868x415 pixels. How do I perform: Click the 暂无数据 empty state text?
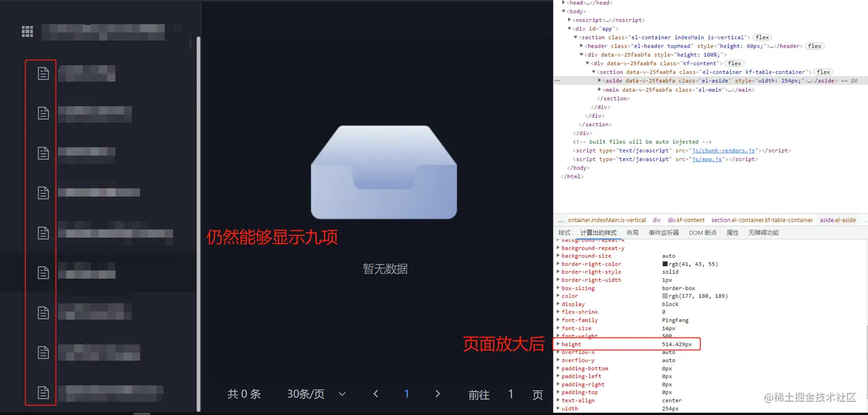[x=385, y=269]
